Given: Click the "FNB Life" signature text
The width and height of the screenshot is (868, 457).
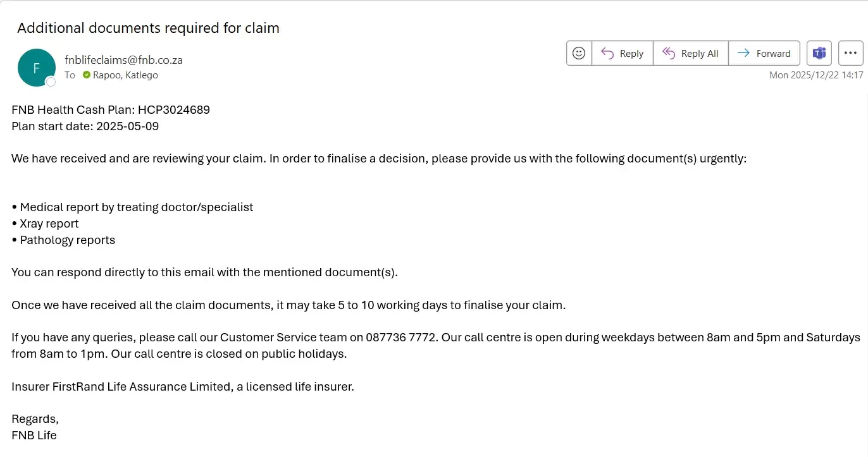Looking at the screenshot, I should pos(34,436).
